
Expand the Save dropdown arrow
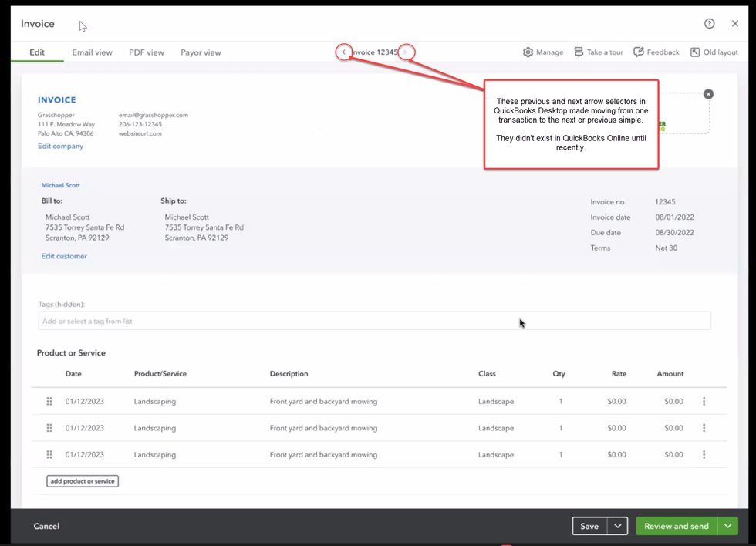click(x=618, y=526)
